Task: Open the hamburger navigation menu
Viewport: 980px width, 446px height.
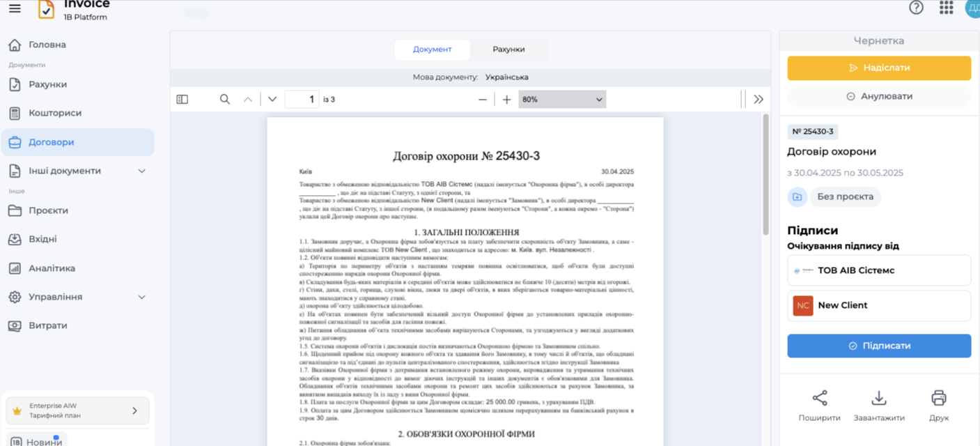Action: pyautogui.click(x=15, y=9)
